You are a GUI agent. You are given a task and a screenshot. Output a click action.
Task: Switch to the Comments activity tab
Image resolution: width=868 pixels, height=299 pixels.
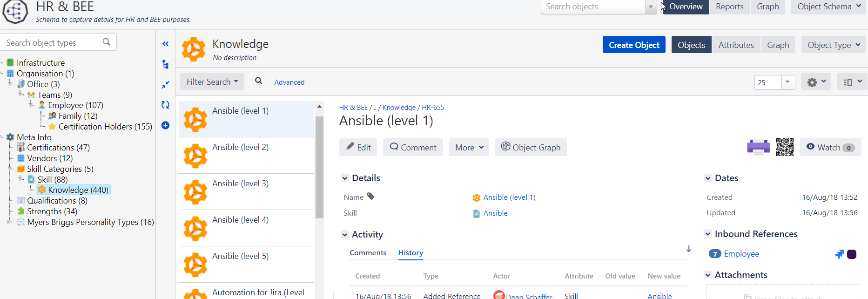tap(368, 252)
